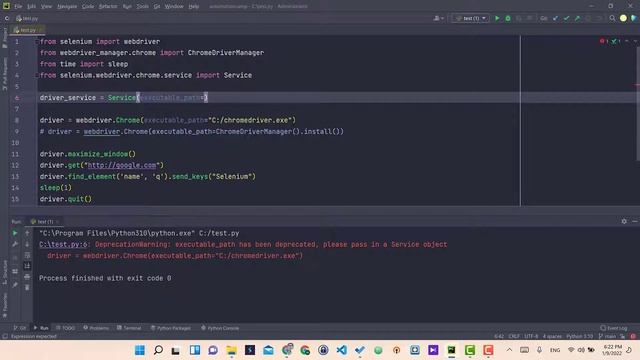
Task: Open the TODO tool window
Action: point(65,328)
